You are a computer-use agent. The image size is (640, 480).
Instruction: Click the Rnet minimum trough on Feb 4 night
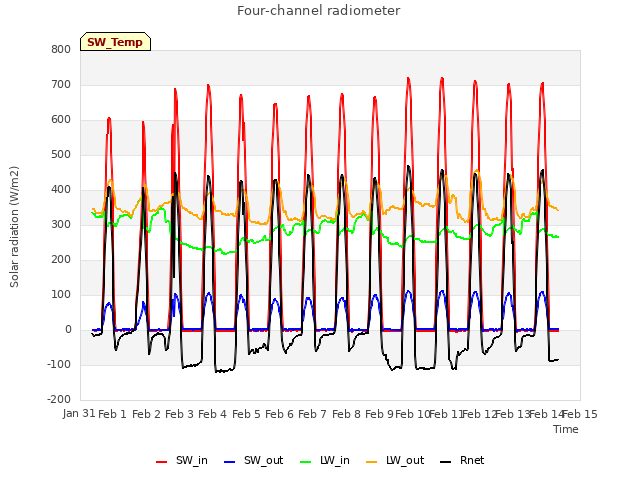point(222,371)
